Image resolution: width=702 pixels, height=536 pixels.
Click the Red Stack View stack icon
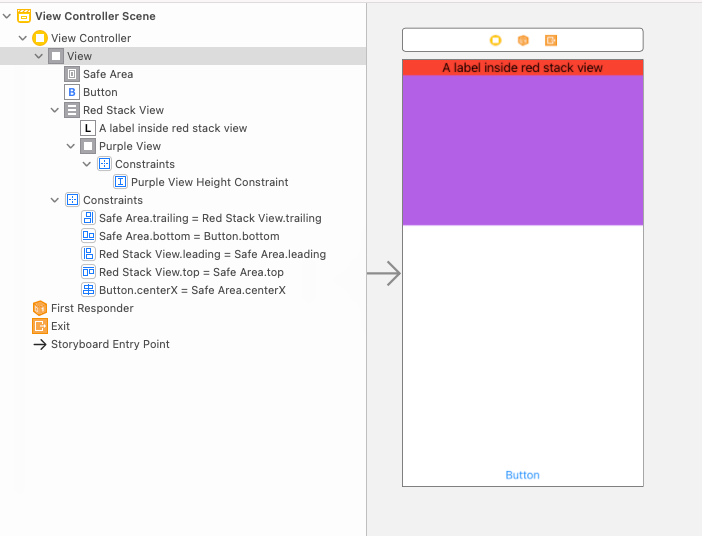(72, 110)
